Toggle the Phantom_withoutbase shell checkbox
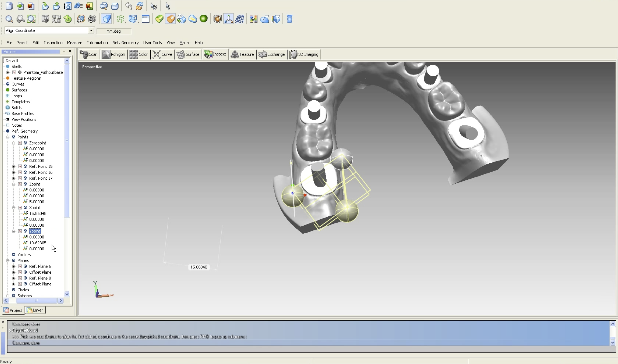The image size is (618, 364). 14,72
